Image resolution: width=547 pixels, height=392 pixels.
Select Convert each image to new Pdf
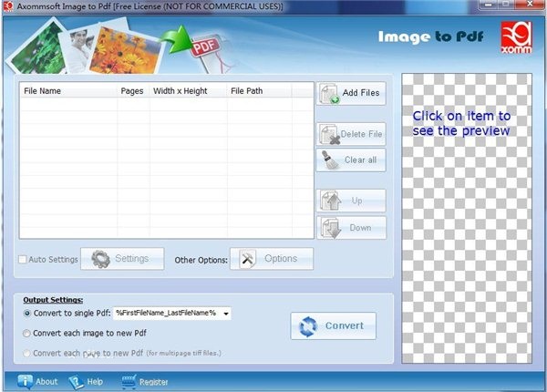26,333
